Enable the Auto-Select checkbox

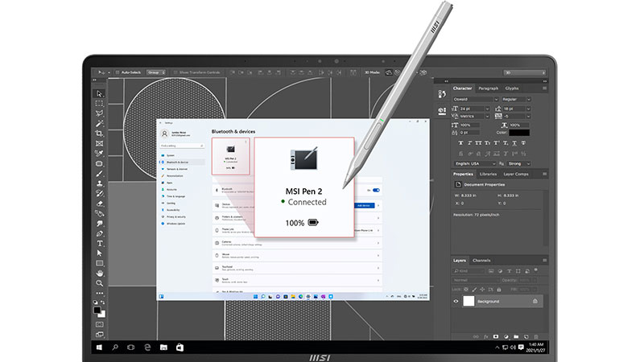coord(117,72)
